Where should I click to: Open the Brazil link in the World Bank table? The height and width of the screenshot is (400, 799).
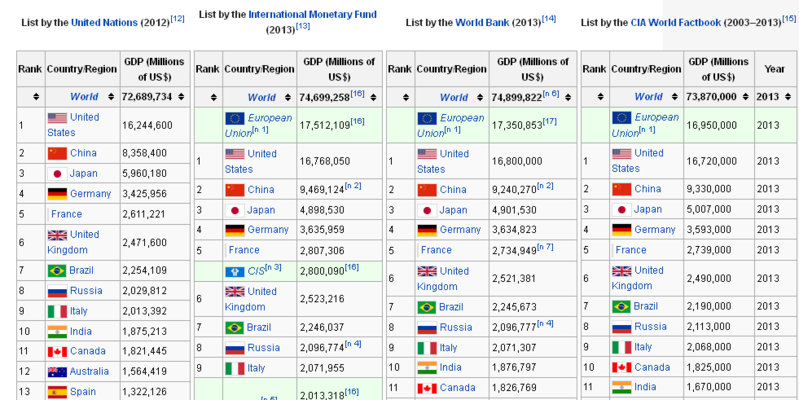(x=451, y=307)
